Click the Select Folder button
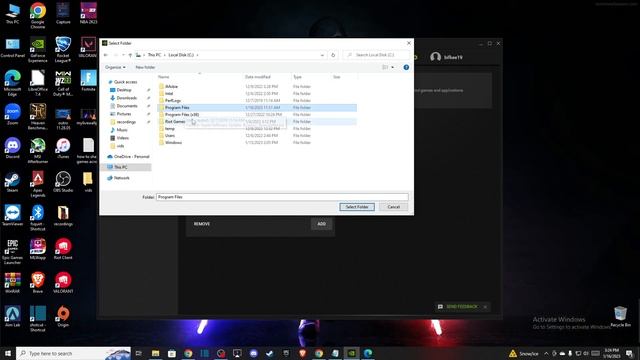The height and width of the screenshot is (360, 640). click(x=357, y=207)
